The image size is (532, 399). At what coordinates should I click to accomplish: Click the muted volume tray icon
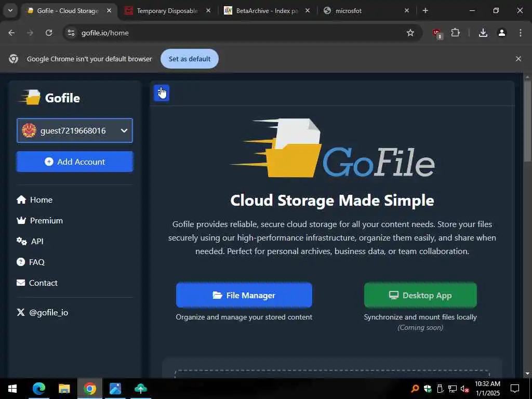[465, 389]
